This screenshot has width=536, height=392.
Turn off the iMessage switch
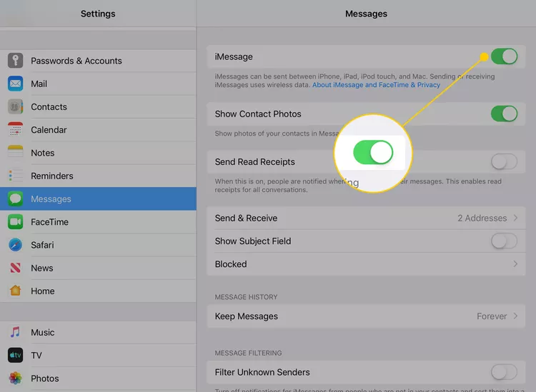pyautogui.click(x=504, y=56)
